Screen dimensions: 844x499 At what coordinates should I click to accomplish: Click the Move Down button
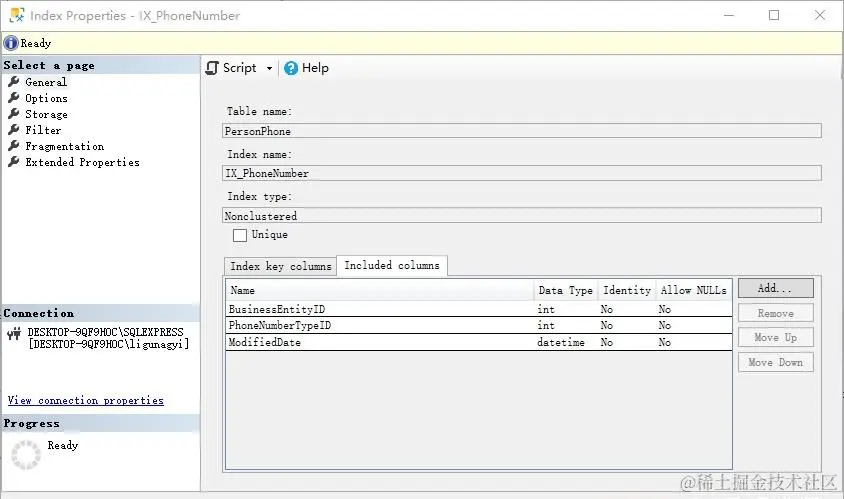click(776, 362)
